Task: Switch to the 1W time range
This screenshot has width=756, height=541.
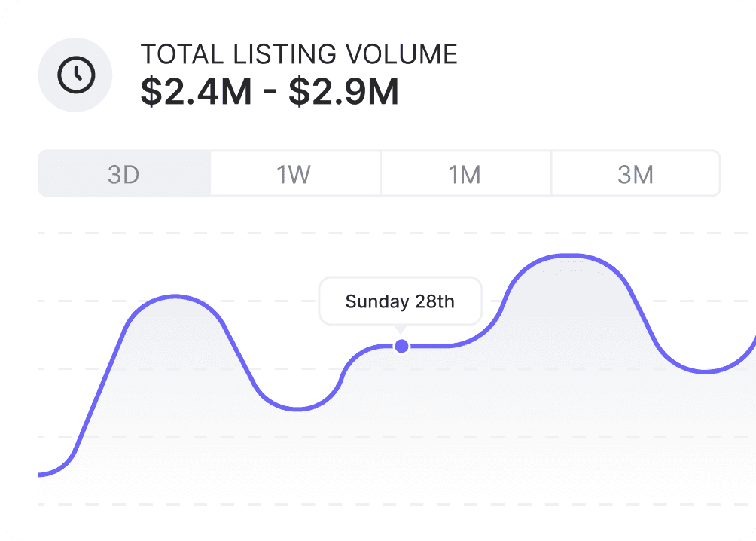Action: point(295,174)
